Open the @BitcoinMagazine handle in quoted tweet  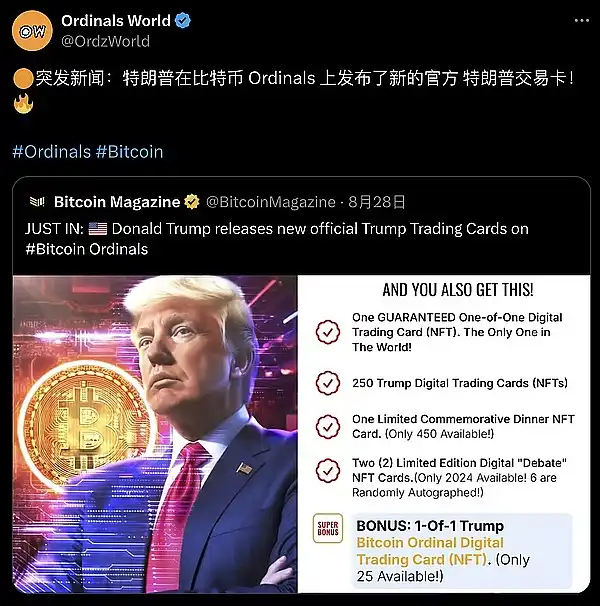271,202
